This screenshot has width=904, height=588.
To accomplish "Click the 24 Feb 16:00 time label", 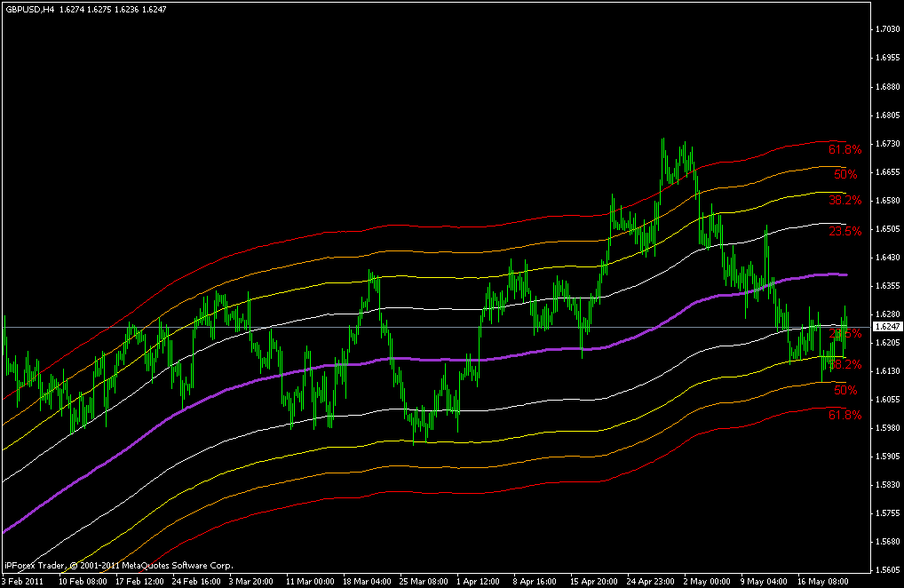I will click(196, 581).
